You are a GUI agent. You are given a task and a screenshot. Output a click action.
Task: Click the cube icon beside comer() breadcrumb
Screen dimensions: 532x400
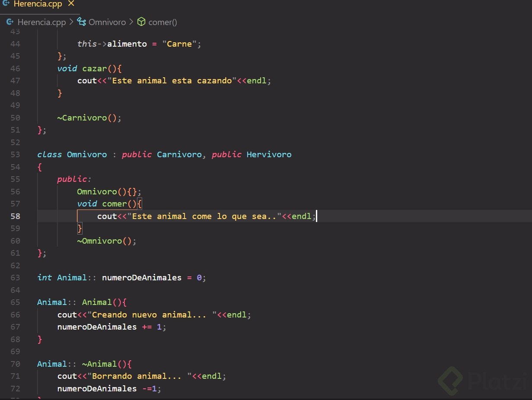tap(141, 22)
